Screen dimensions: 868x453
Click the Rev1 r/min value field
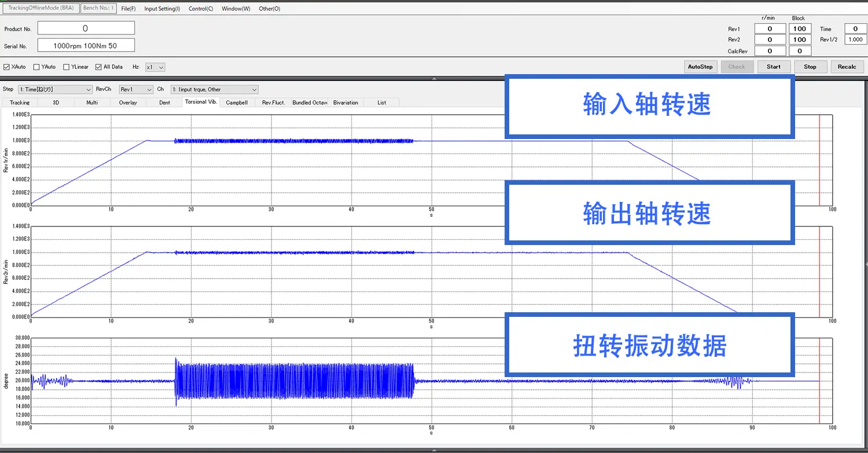770,29
